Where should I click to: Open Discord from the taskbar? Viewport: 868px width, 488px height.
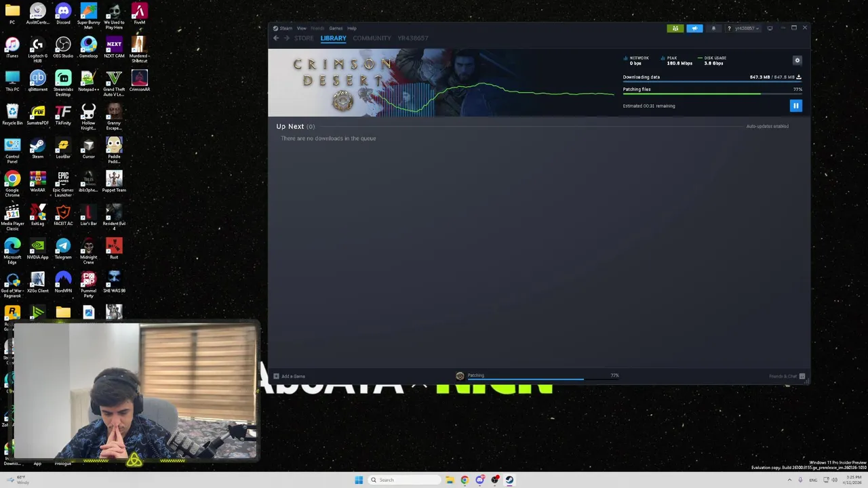[x=479, y=480]
